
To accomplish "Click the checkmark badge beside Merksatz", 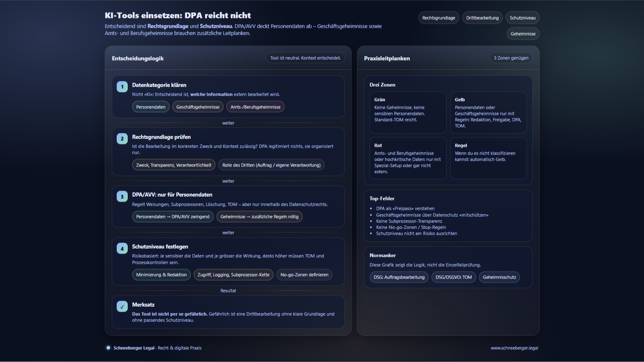I will [x=122, y=306].
